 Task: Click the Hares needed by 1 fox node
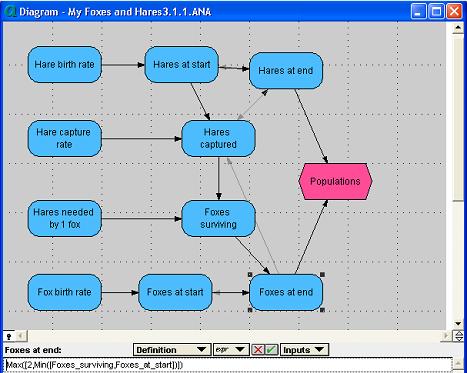64,218
